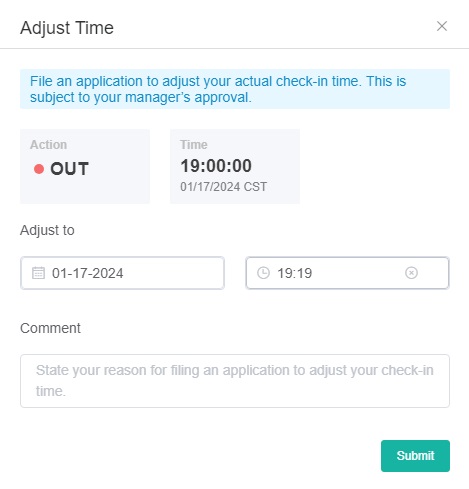The height and width of the screenshot is (489, 469).
Task: Click the gray "Action" card heading
Action: tap(49, 145)
